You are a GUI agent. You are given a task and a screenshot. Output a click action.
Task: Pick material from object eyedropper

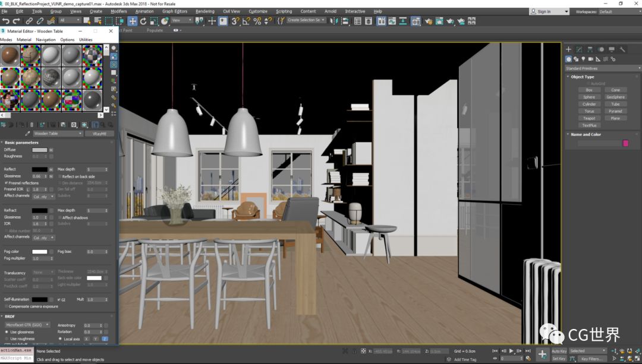27,134
